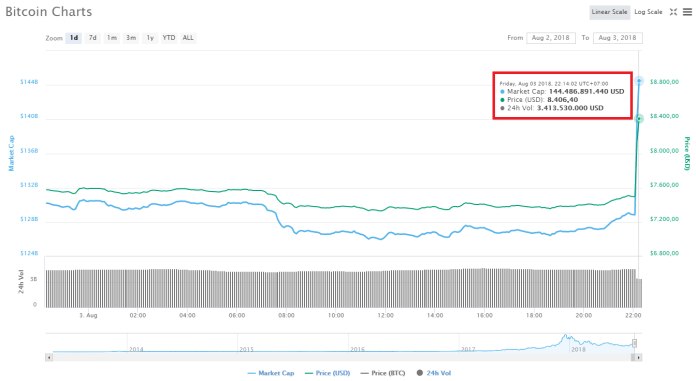Click the 12:00 time axis label
This screenshot has width=696, height=381.
(385, 315)
